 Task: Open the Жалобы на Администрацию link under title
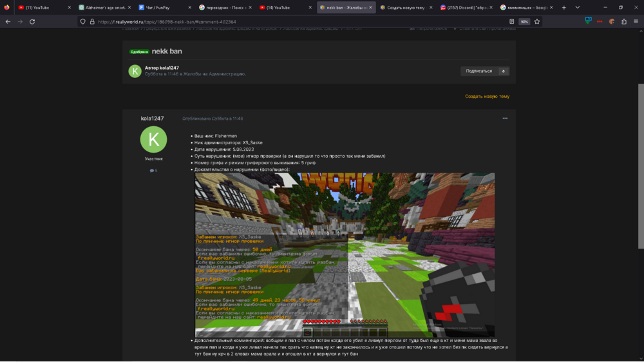click(x=214, y=74)
